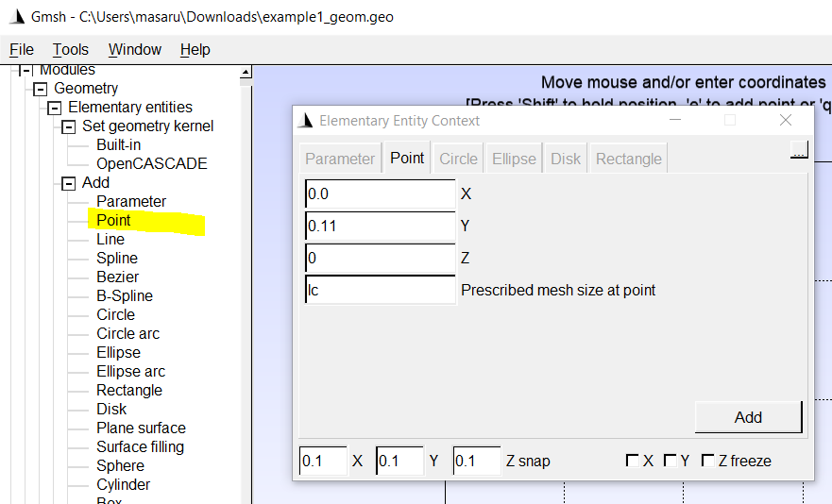Click the Gmsh icon in the title bar
Viewport: 832px width, 504px height.
pos(17,17)
